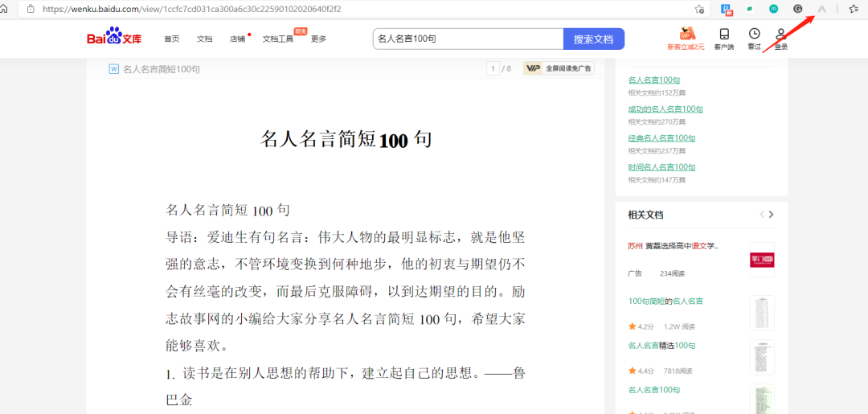
Task: Open 名人名言精选100句 document link
Action: [x=661, y=346]
